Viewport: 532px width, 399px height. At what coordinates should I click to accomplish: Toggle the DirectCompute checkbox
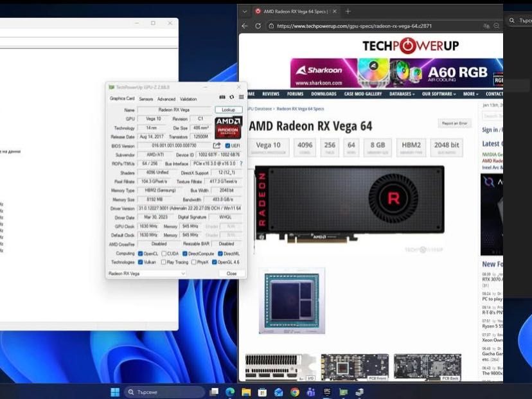185,253
